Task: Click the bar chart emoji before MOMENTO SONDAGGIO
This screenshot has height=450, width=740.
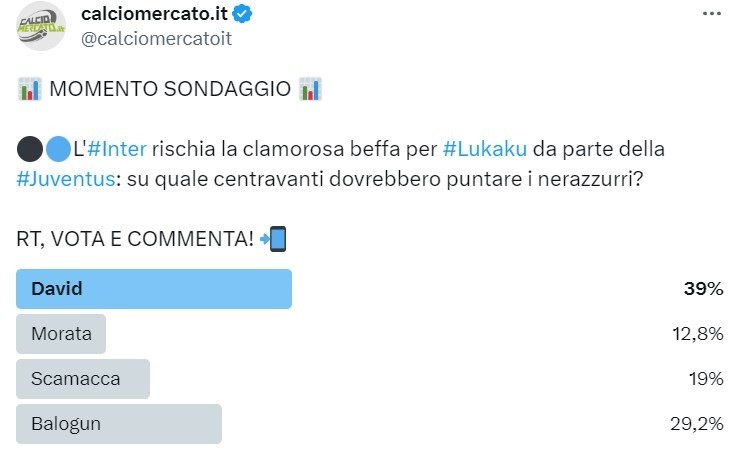Action: pyautogui.click(x=29, y=89)
